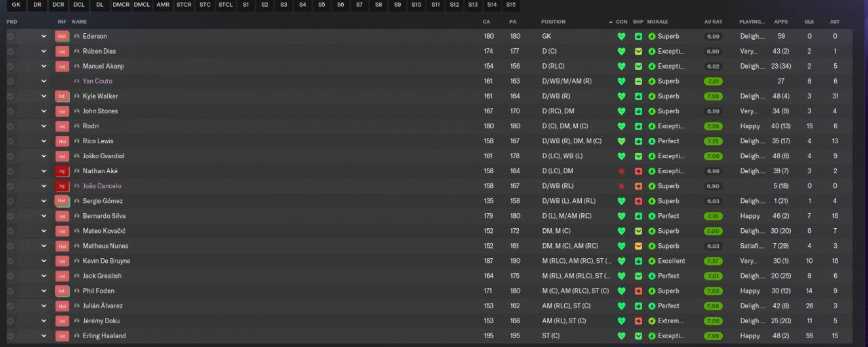Image resolution: width=868 pixels, height=347 pixels.
Task: Open the position dropdown chevron for Kyle Walker
Action: point(44,96)
